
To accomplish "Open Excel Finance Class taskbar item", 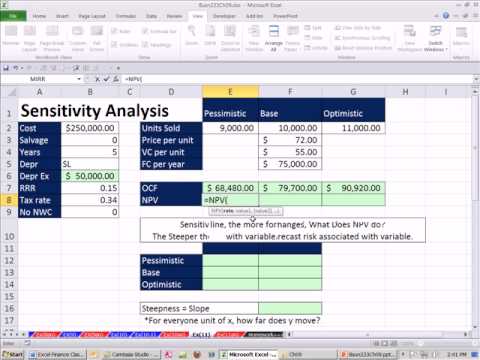I will pos(57,354).
